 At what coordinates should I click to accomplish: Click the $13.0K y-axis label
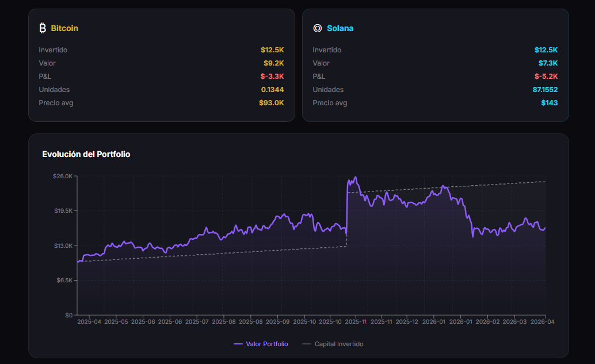tap(63, 246)
